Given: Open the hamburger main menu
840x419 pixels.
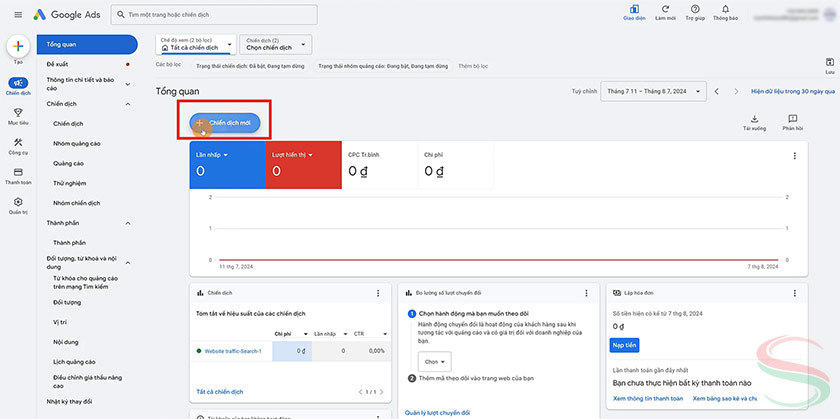Looking at the screenshot, I should [x=18, y=16].
